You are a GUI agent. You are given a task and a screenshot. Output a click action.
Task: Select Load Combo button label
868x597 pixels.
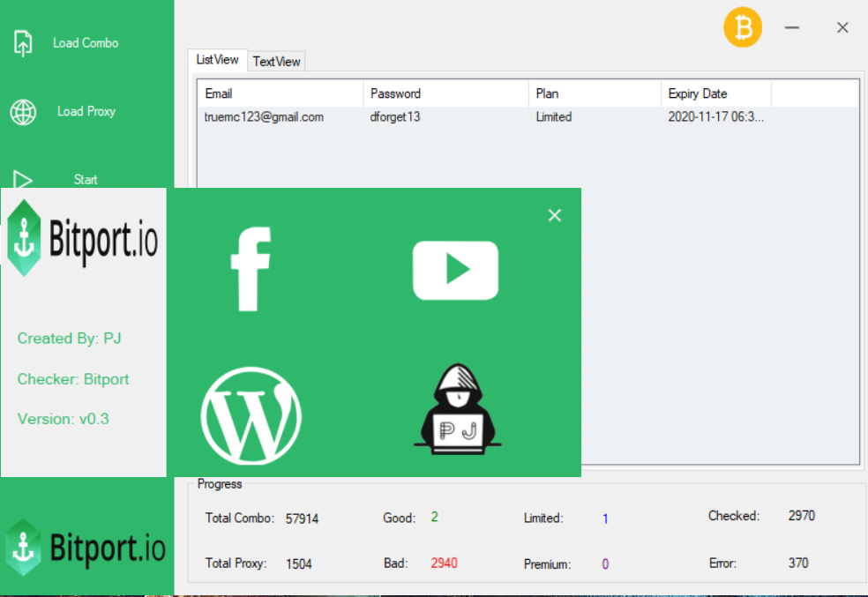pyautogui.click(x=86, y=43)
